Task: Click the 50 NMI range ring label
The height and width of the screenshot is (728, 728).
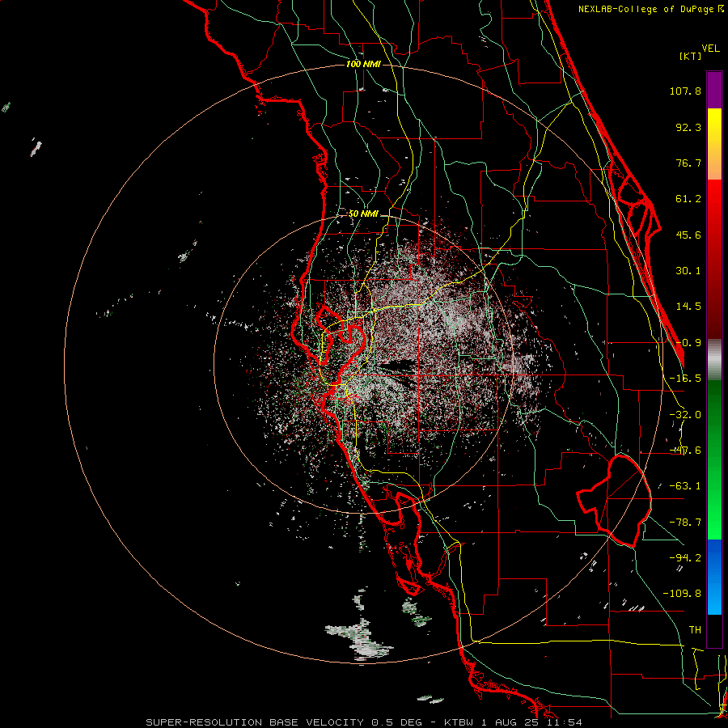Action: 363,214
